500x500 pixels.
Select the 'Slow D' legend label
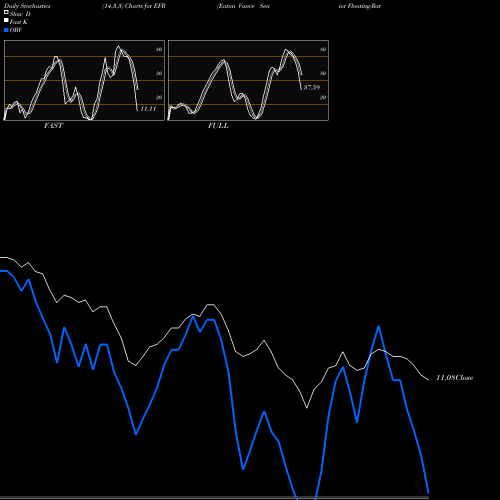(x=20, y=14)
